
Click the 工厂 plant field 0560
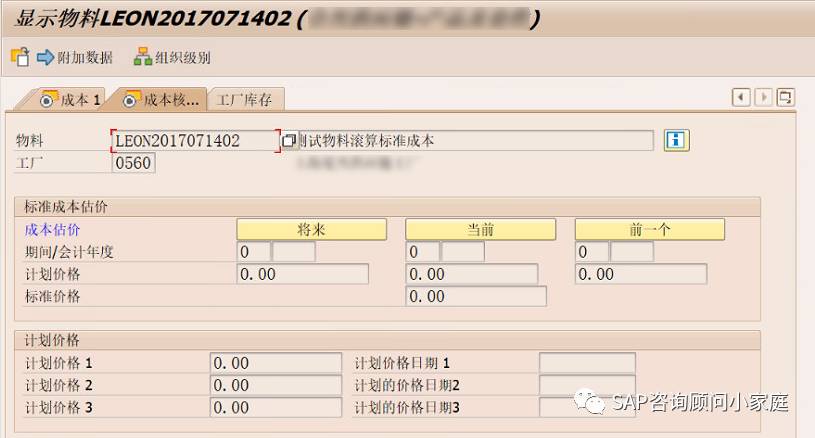tap(134, 163)
